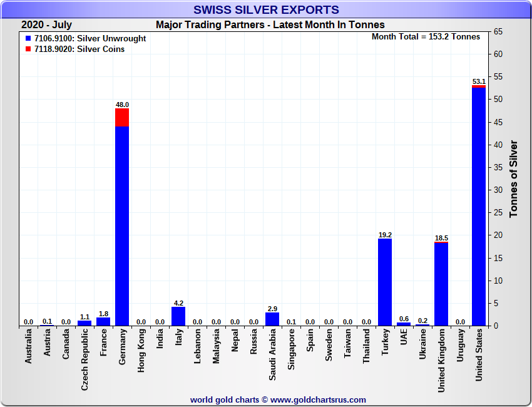Click the Tonnes of Silver axis title
The width and height of the screenshot is (532, 407).
click(514, 179)
